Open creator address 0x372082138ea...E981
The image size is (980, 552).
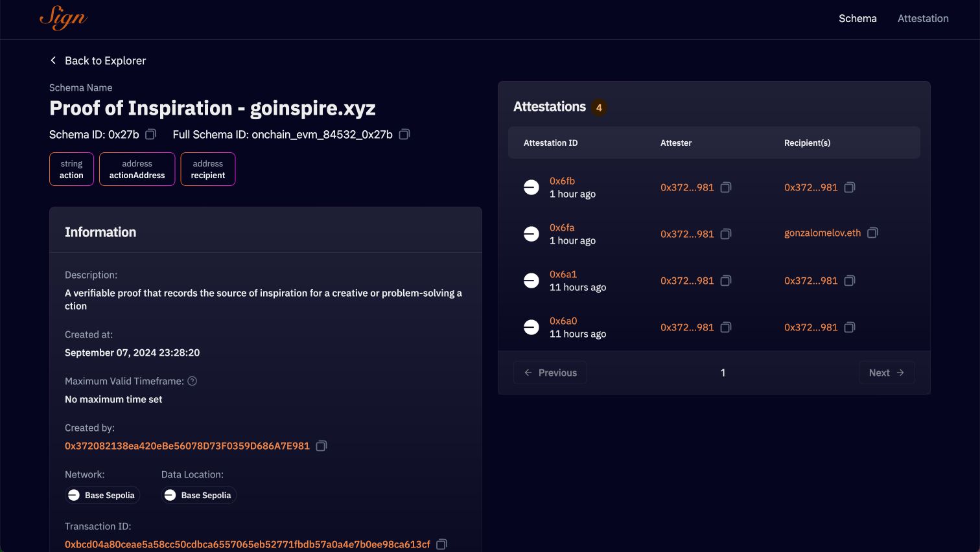click(x=187, y=446)
